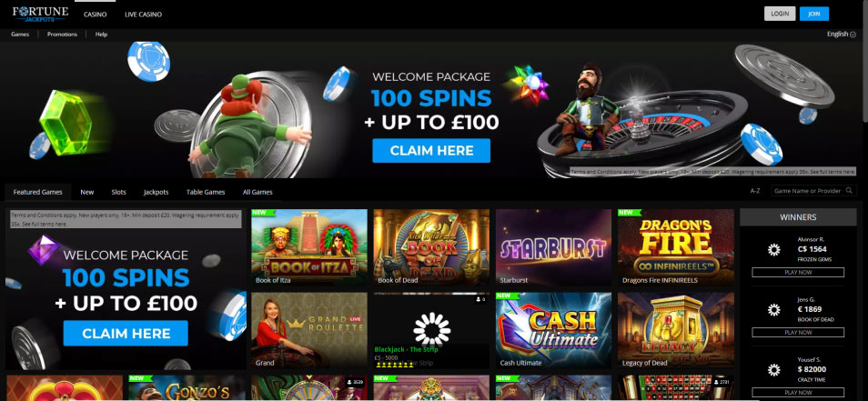Open the Casino top menu
The height and width of the screenshot is (401, 868).
(96, 15)
